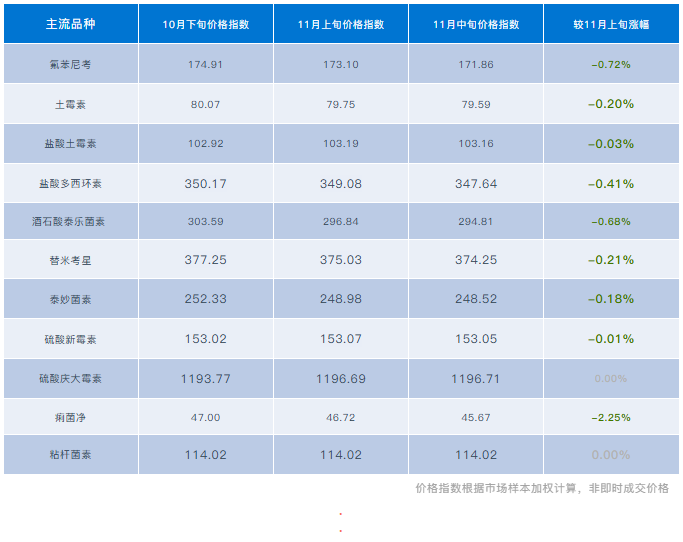Select the 11月中旬价格指数 column header
This screenshot has height=542, width=683.
pyautogui.click(x=475, y=24)
